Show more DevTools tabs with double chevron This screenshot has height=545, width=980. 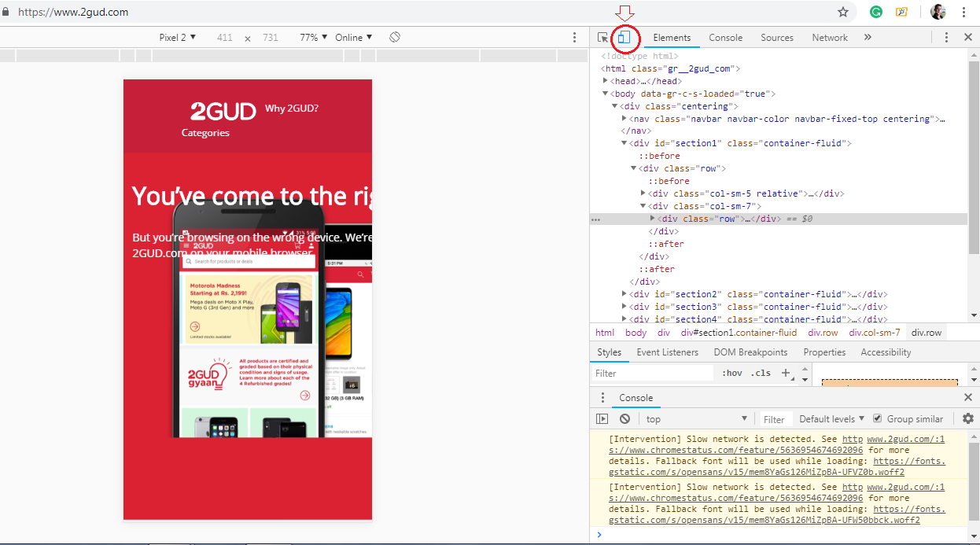coord(868,37)
